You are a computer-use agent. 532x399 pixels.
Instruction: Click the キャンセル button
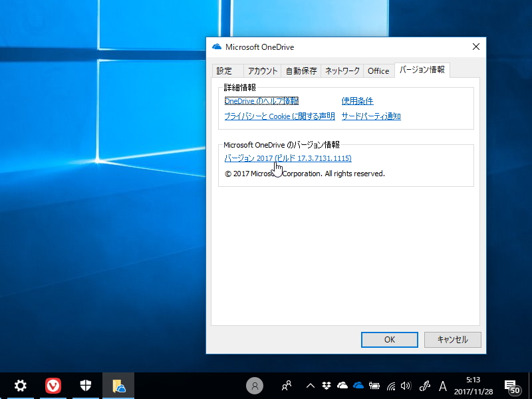tap(453, 340)
